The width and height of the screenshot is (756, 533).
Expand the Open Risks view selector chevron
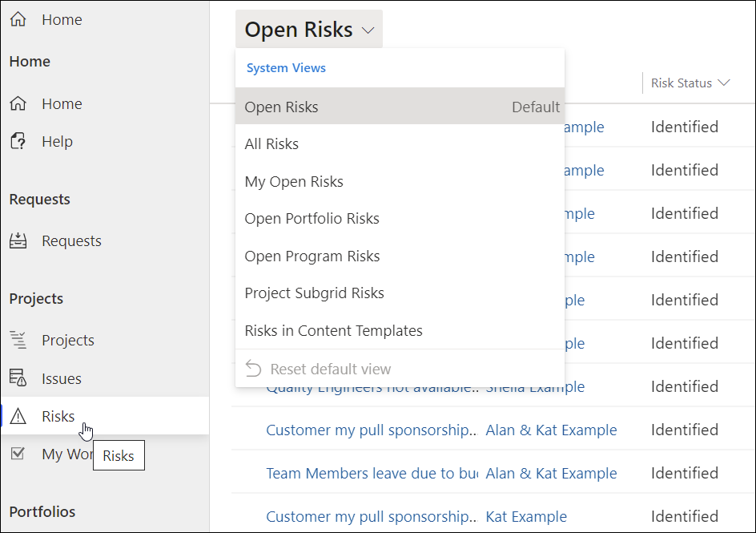(368, 30)
